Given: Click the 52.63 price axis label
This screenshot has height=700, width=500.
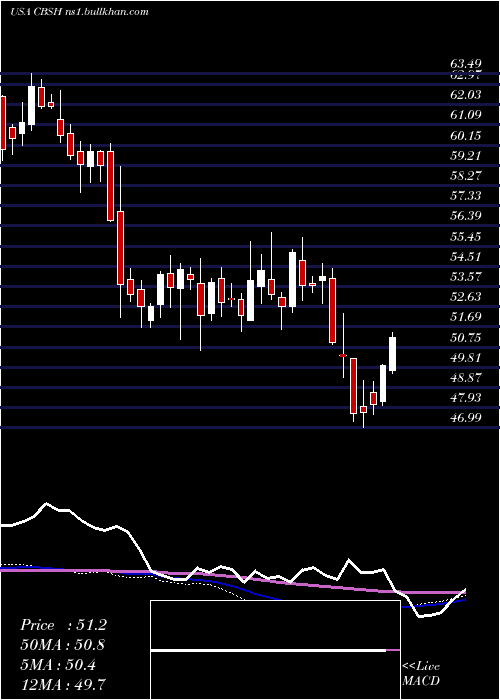Looking at the screenshot, I should tap(465, 296).
